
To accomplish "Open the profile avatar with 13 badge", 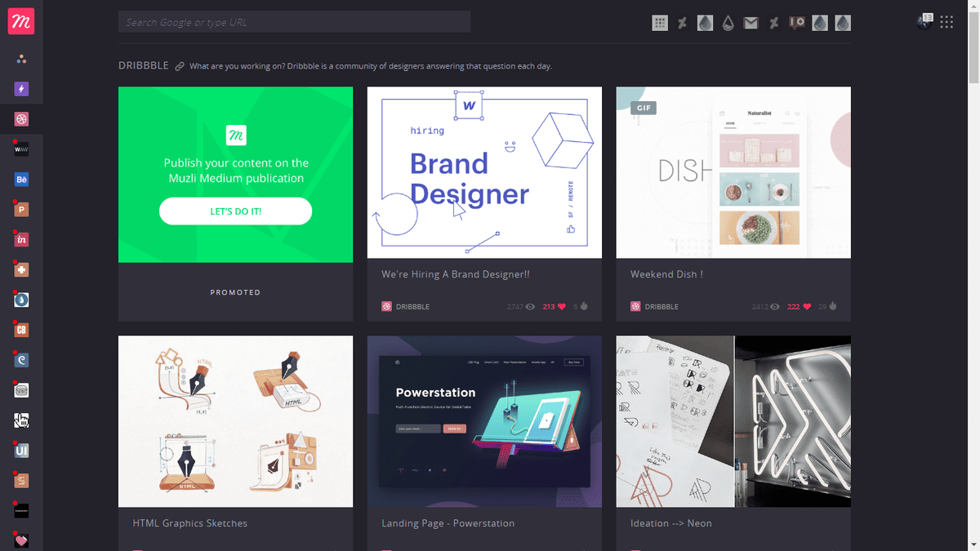I will tap(925, 22).
